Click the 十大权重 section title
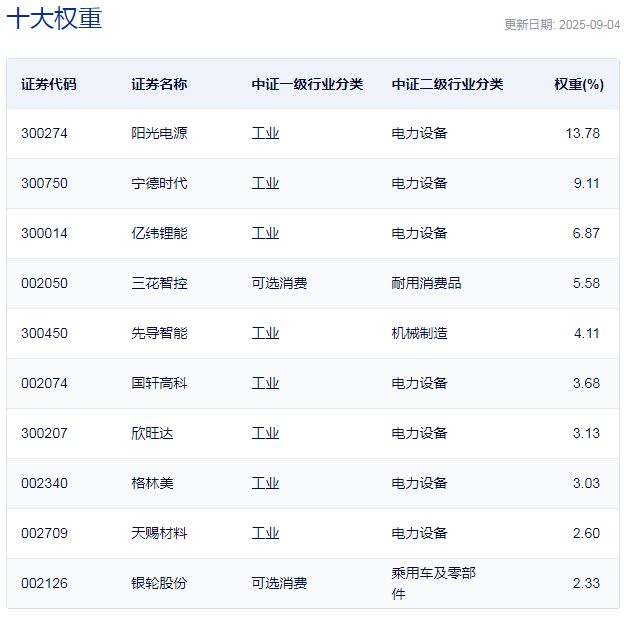Image resolution: width=624 pixels, height=619 pixels. point(54,18)
